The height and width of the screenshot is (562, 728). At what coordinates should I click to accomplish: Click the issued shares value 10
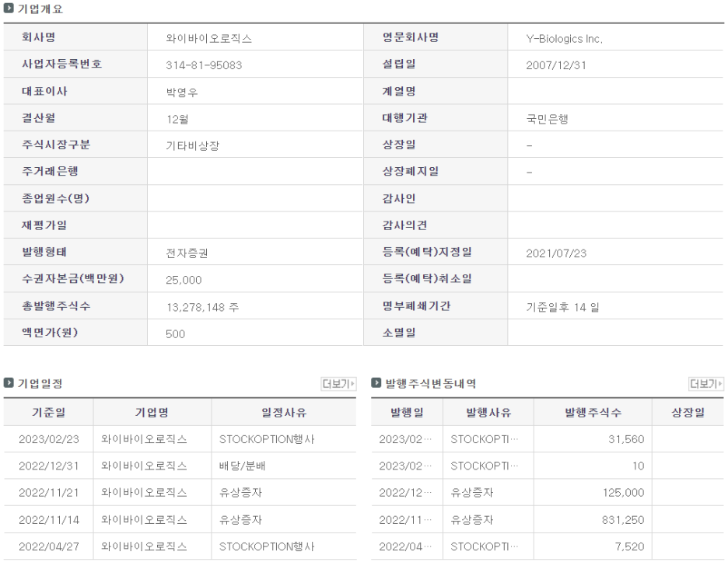[x=639, y=466]
